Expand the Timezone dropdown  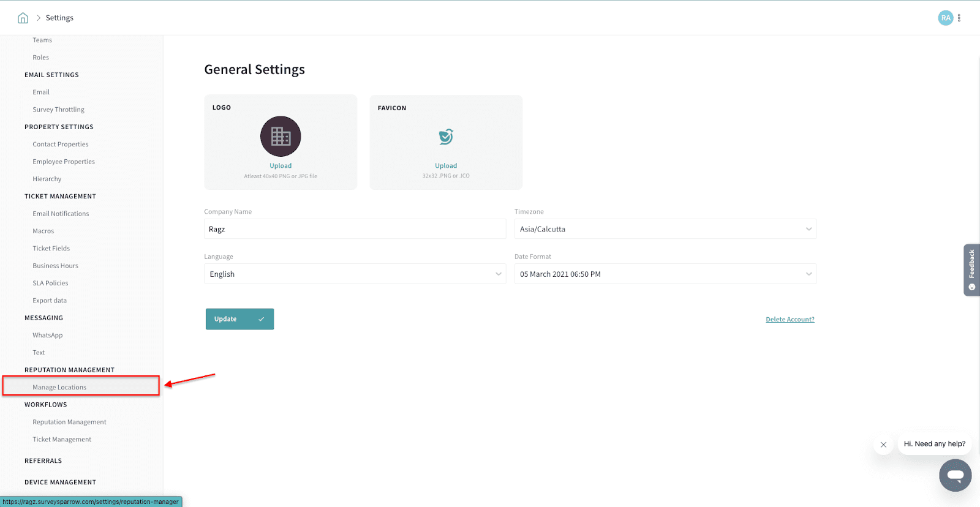click(665, 229)
